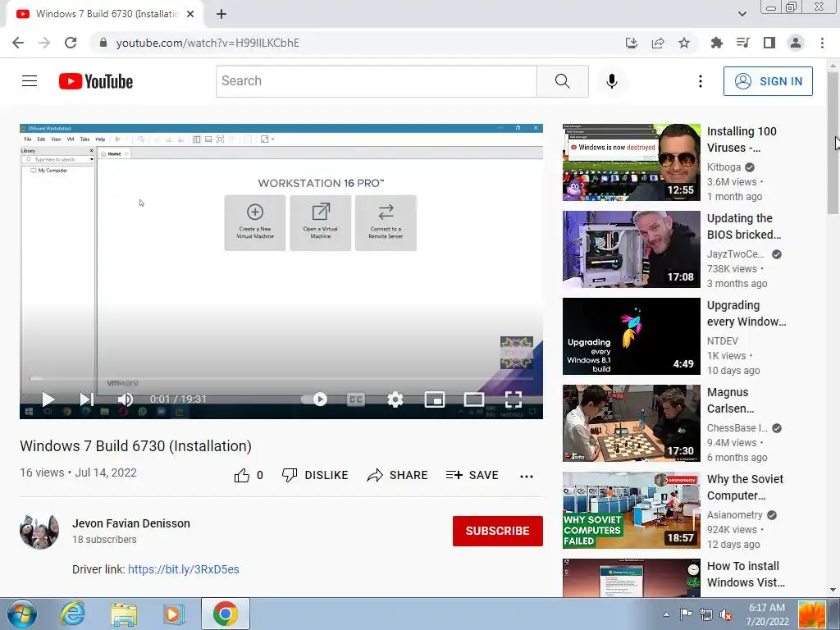Image resolution: width=840 pixels, height=630 pixels.
Task: Enter full screen video mode
Action: click(514, 399)
